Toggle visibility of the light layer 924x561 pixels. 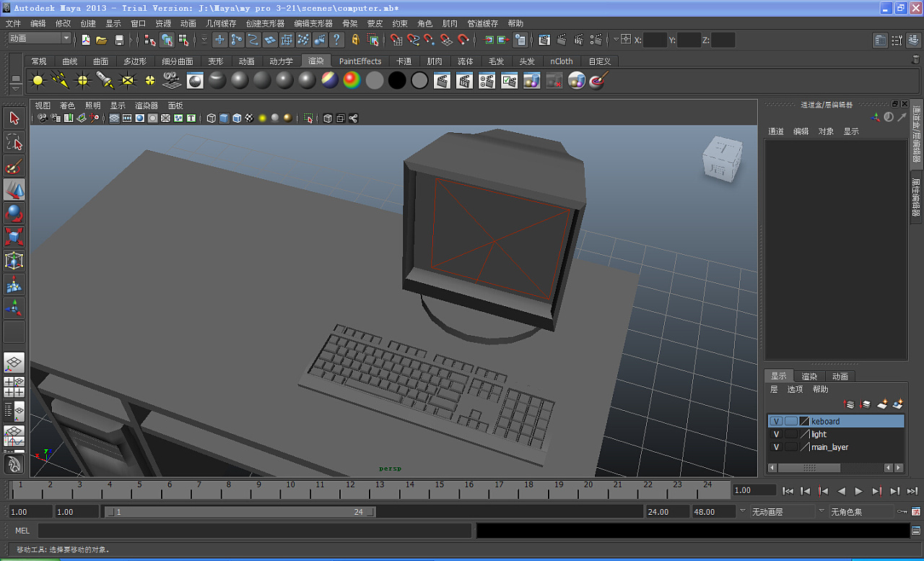click(776, 434)
